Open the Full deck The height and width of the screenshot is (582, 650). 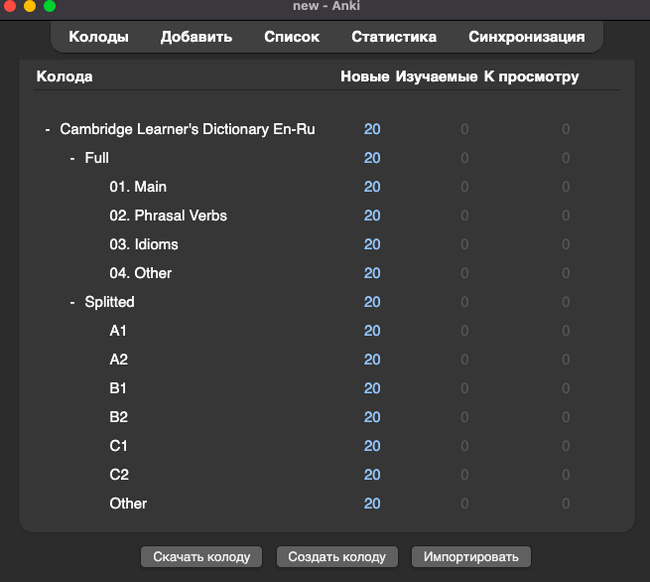[x=97, y=158]
